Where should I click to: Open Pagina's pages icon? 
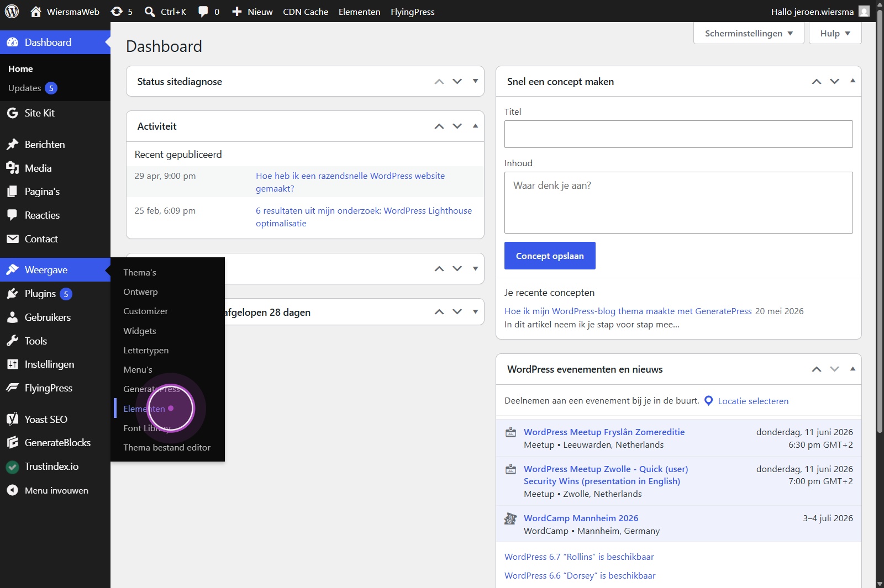(12, 192)
